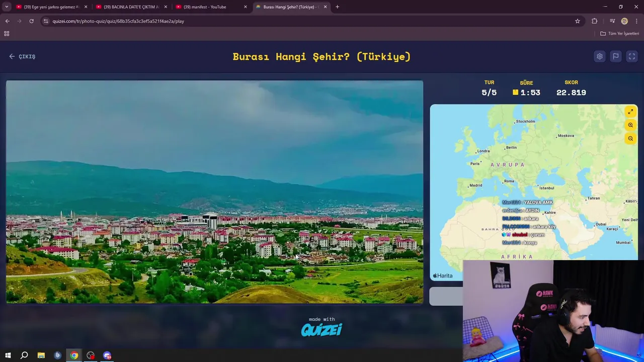Click the flag report icon
The image size is (644, 362).
pos(615,56)
